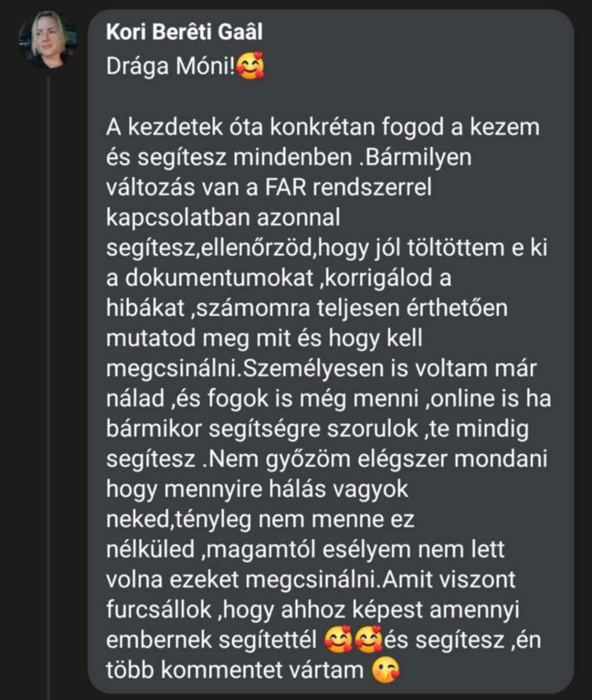Click the greeting text Drága Móni!
Viewport: 592px width, 700px height.
point(171,67)
